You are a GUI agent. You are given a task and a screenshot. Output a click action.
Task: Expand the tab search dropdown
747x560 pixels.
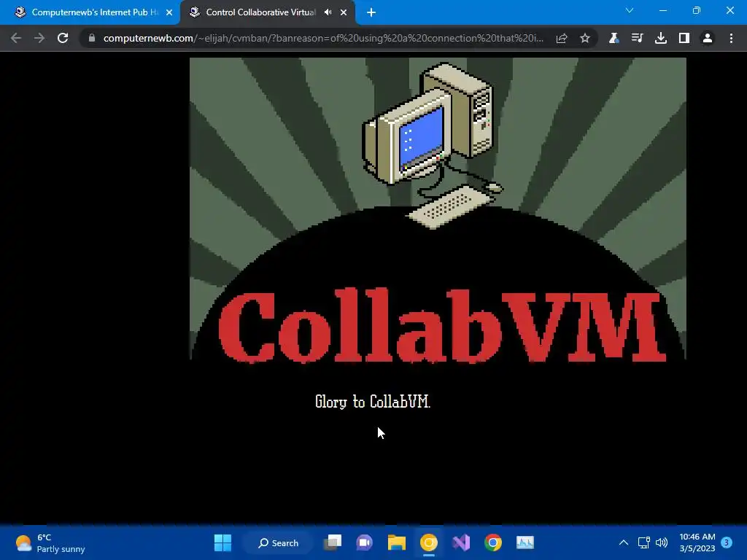630,10
